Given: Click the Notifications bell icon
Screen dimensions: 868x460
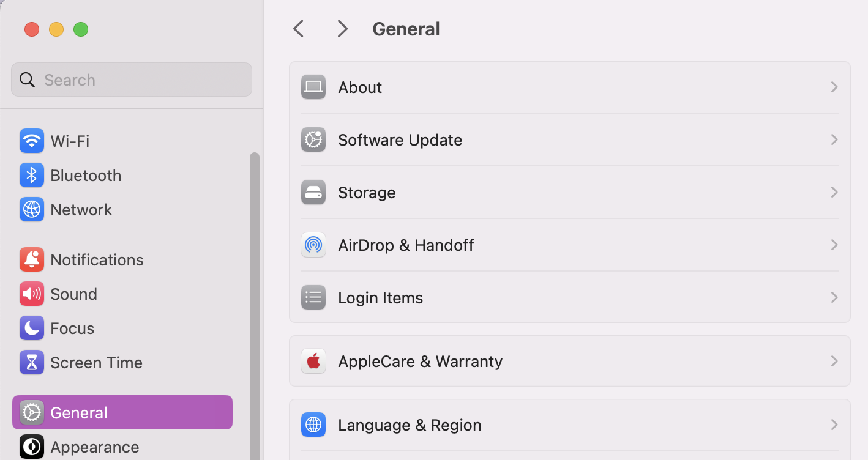Looking at the screenshot, I should [31, 259].
